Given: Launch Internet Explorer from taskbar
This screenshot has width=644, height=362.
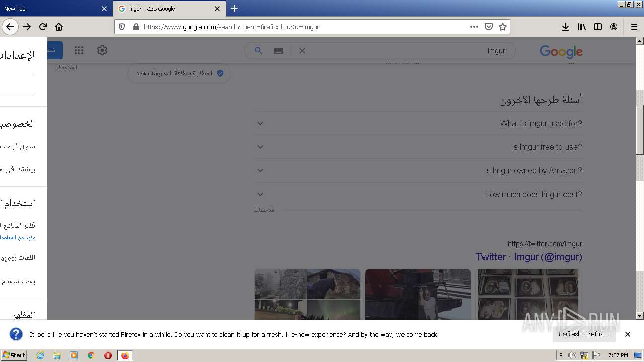Looking at the screenshot, I should [40, 355].
